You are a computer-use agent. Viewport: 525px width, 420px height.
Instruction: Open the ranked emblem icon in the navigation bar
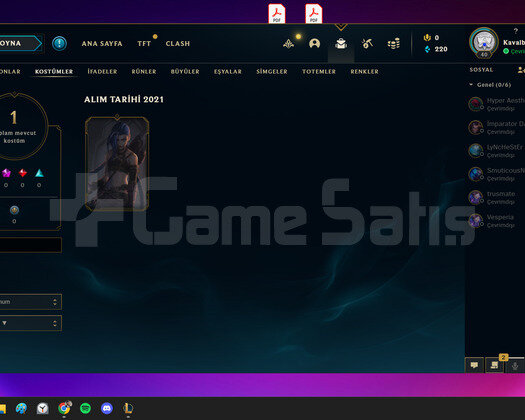click(288, 44)
